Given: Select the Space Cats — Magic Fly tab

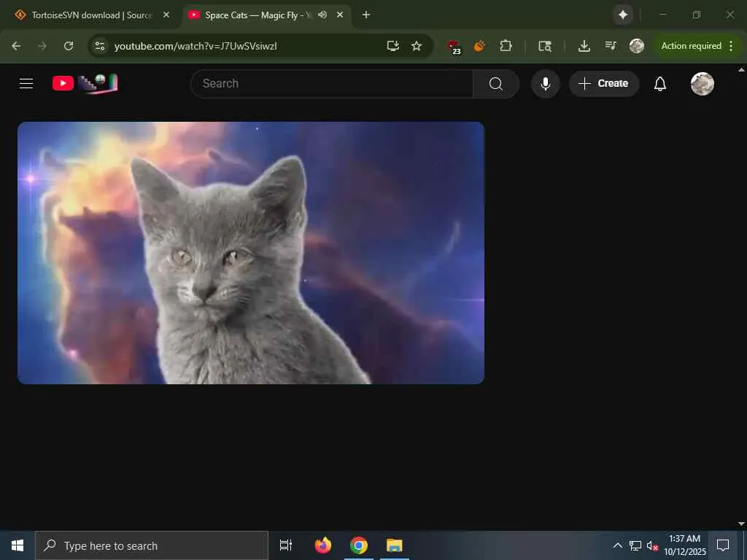Looking at the screenshot, I should 258,15.
